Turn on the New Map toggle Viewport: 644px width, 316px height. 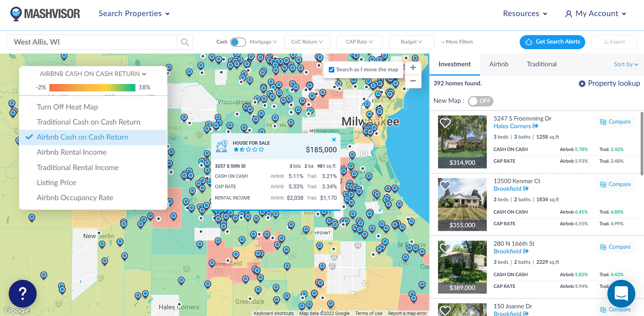pos(480,101)
